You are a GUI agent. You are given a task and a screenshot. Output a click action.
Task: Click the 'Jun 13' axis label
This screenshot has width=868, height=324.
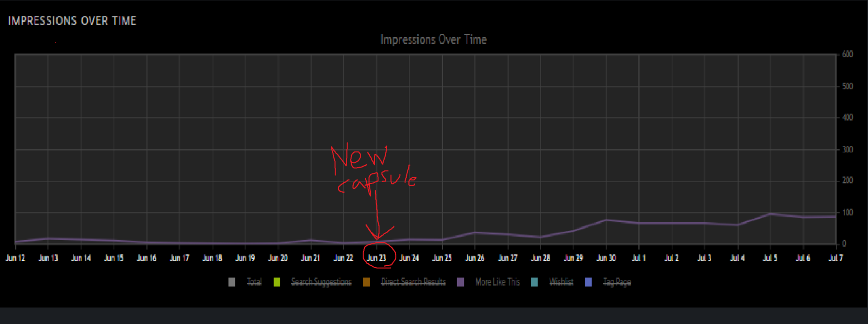[48, 258]
